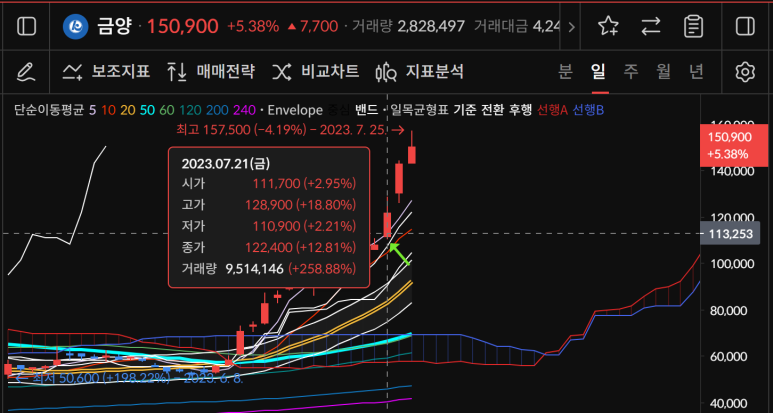Click 최저 50,600 low price label
This screenshot has width=773, height=413.
129,378
